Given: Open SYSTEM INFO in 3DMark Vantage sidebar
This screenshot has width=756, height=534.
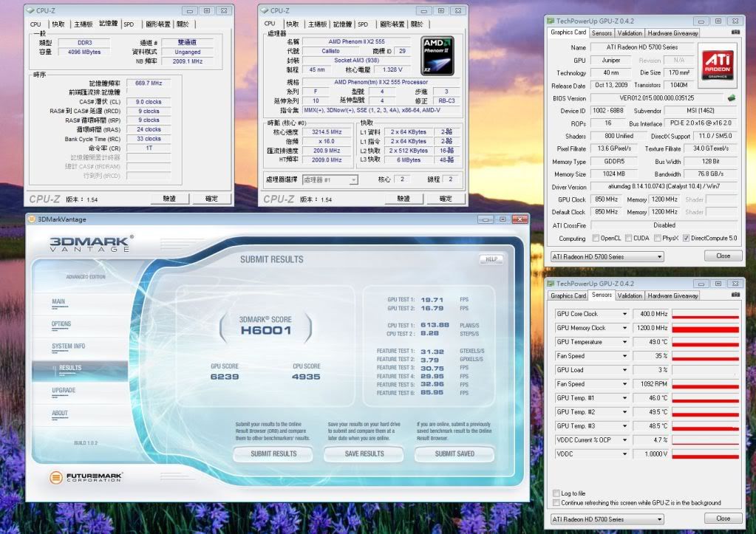Looking at the screenshot, I should pos(69,346).
